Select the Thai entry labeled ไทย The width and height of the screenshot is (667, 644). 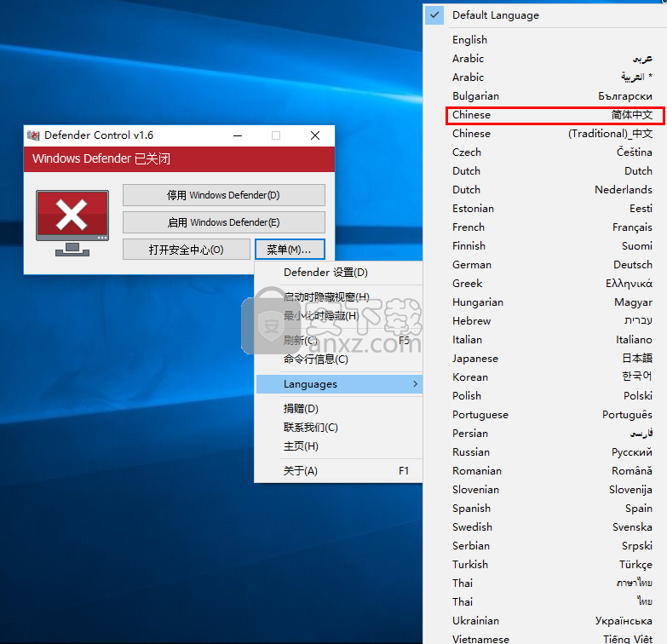click(546, 602)
